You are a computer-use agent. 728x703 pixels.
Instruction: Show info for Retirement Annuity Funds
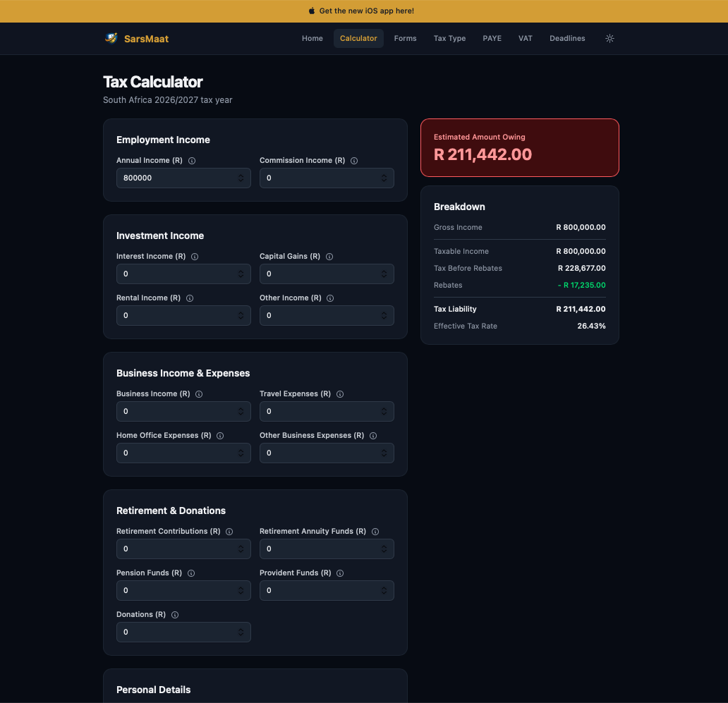pyautogui.click(x=375, y=532)
